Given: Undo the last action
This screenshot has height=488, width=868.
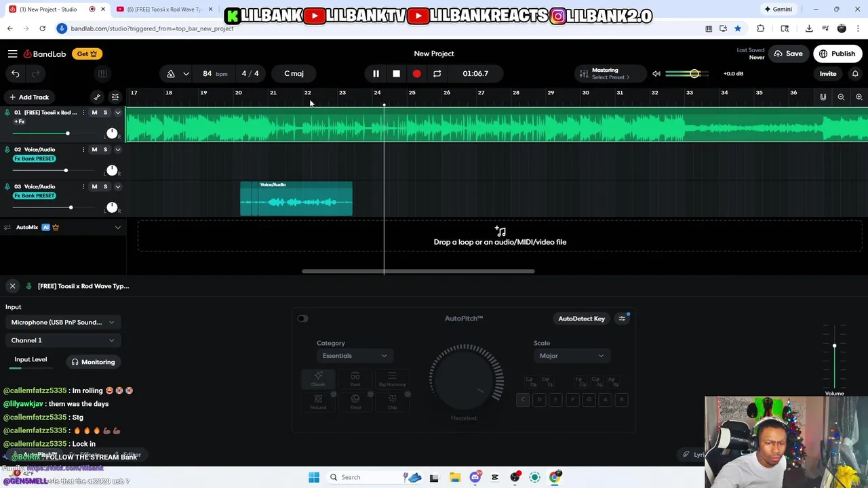Looking at the screenshot, I should point(16,73).
